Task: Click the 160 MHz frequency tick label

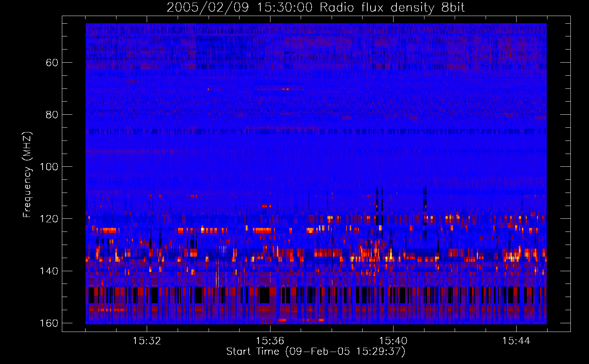Action: pos(48,323)
